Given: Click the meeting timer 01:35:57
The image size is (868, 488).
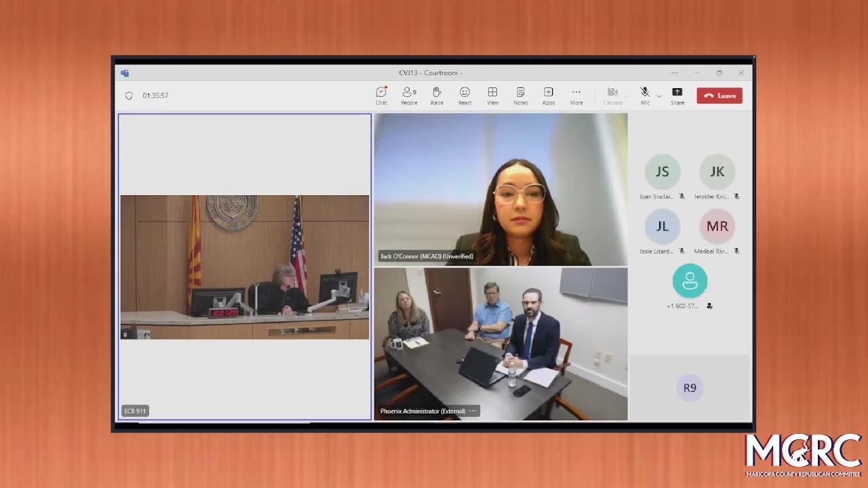Looking at the screenshot, I should pyautogui.click(x=155, y=96).
